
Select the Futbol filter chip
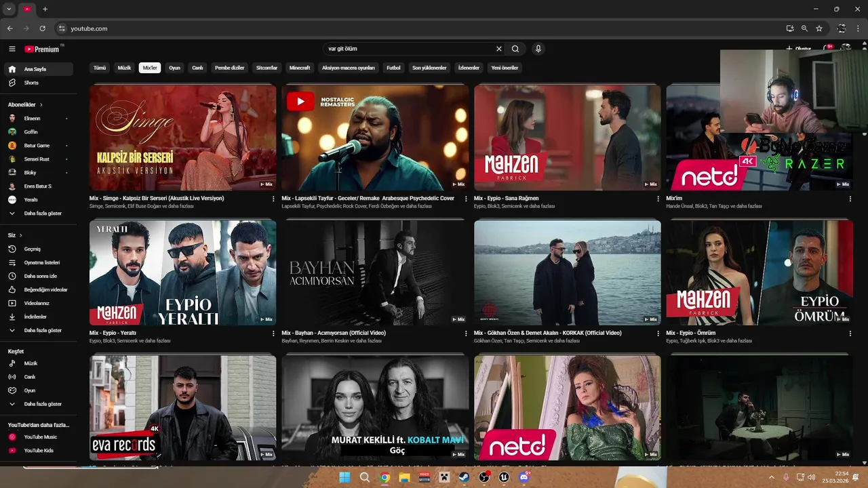click(x=393, y=68)
